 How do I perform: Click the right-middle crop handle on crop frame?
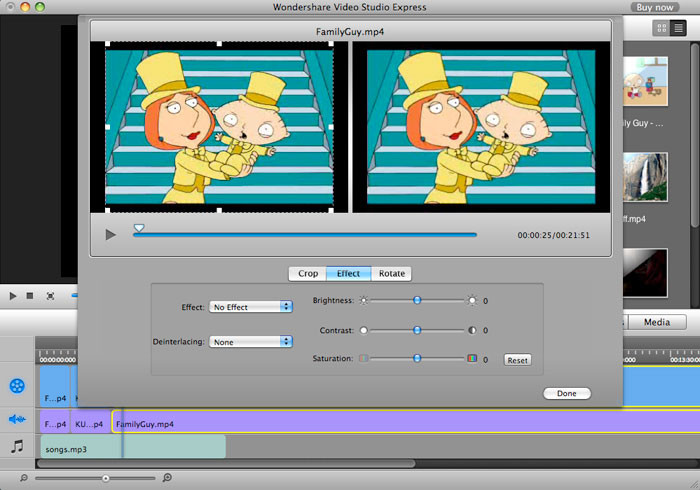pos(331,127)
